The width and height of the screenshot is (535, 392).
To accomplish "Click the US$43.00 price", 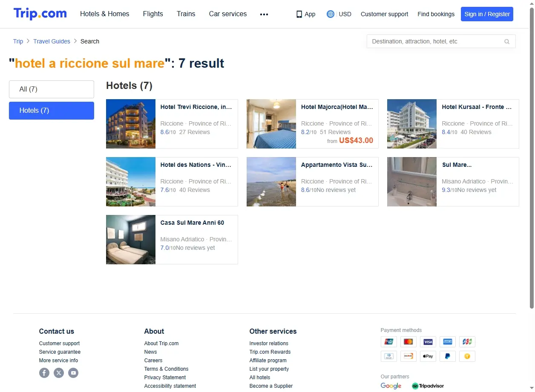I will [x=356, y=140].
